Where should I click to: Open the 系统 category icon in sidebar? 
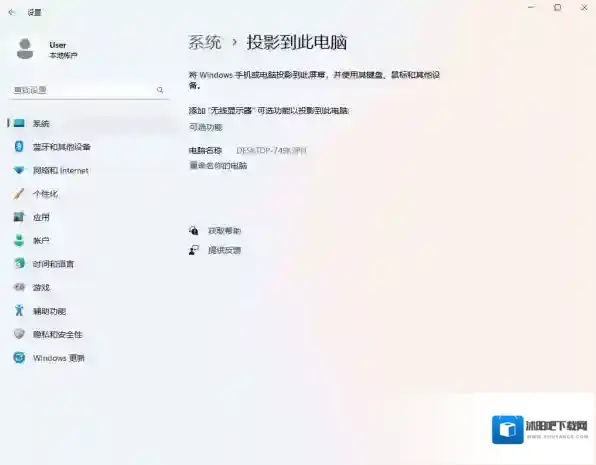(19, 123)
